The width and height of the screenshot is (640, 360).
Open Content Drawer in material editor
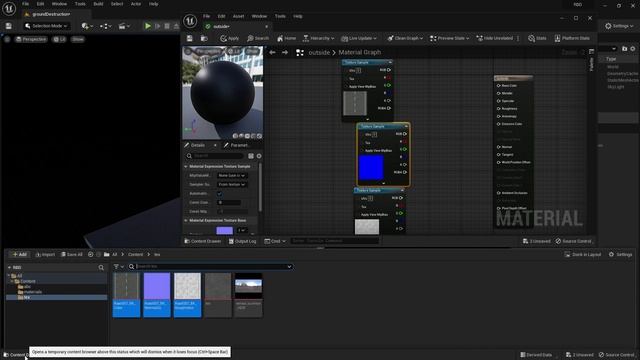[202, 241]
